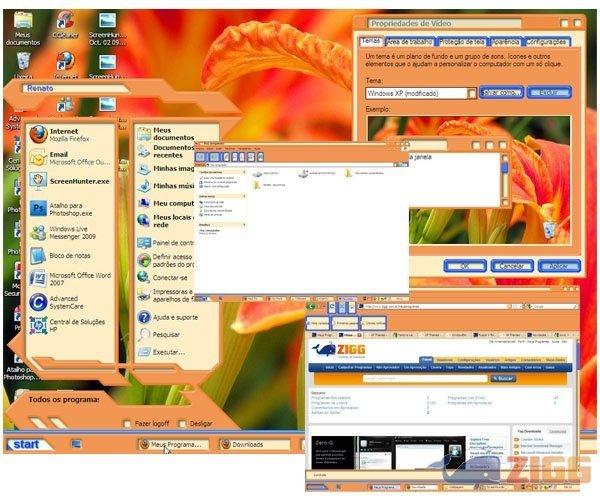Viewport: 600px width, 500px height.
Task: Expand the Tema dropdown Windows XP (modificado)
Action: [x=471, y=93]
